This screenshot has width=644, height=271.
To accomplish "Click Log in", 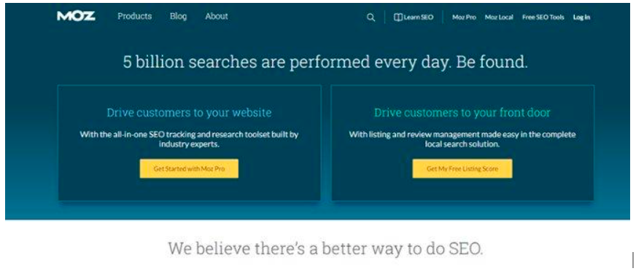I will (581, 17).
